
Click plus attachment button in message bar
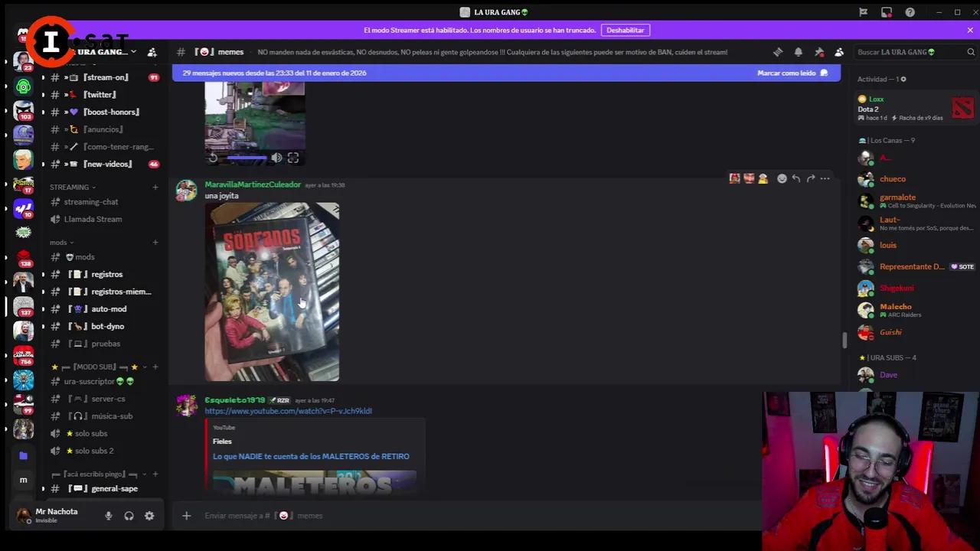coord(186,516)
